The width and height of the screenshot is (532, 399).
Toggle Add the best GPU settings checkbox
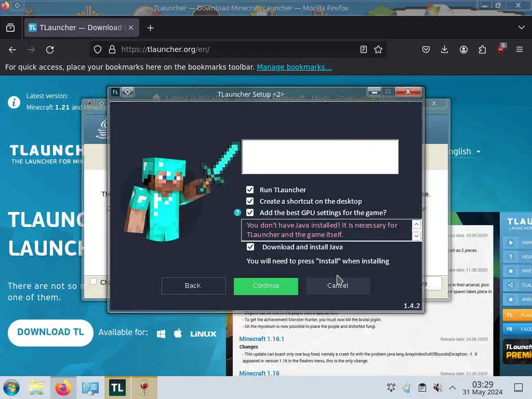click(250, 212)
